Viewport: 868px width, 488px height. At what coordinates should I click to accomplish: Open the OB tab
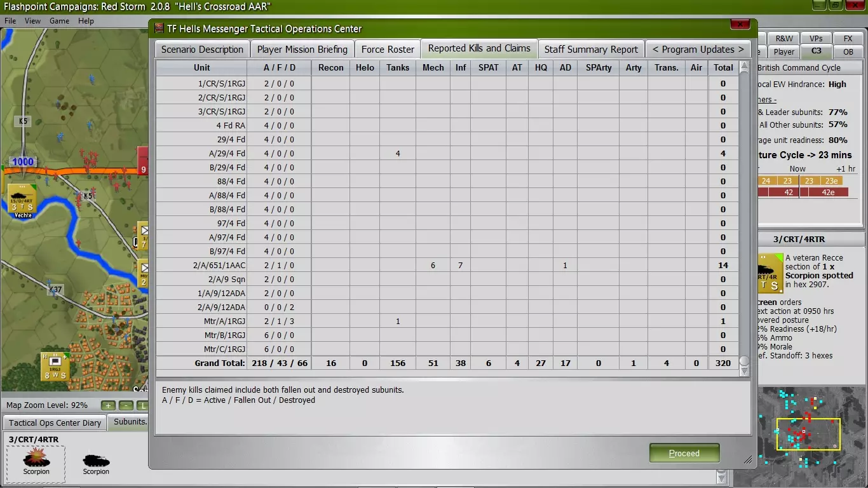[x=848, y=52]
